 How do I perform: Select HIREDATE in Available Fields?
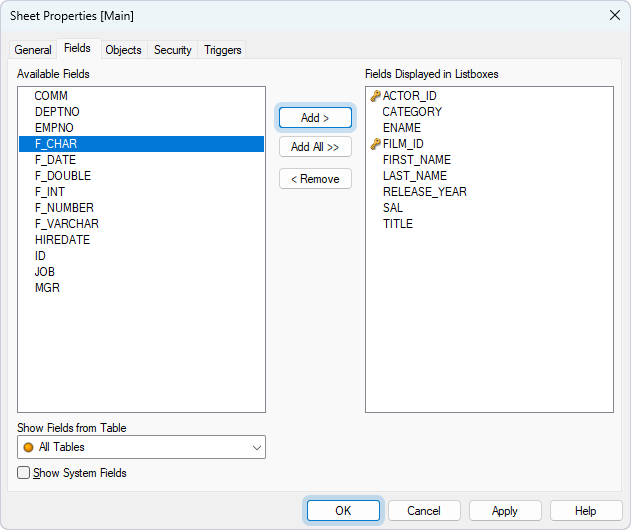pos(62,240)
